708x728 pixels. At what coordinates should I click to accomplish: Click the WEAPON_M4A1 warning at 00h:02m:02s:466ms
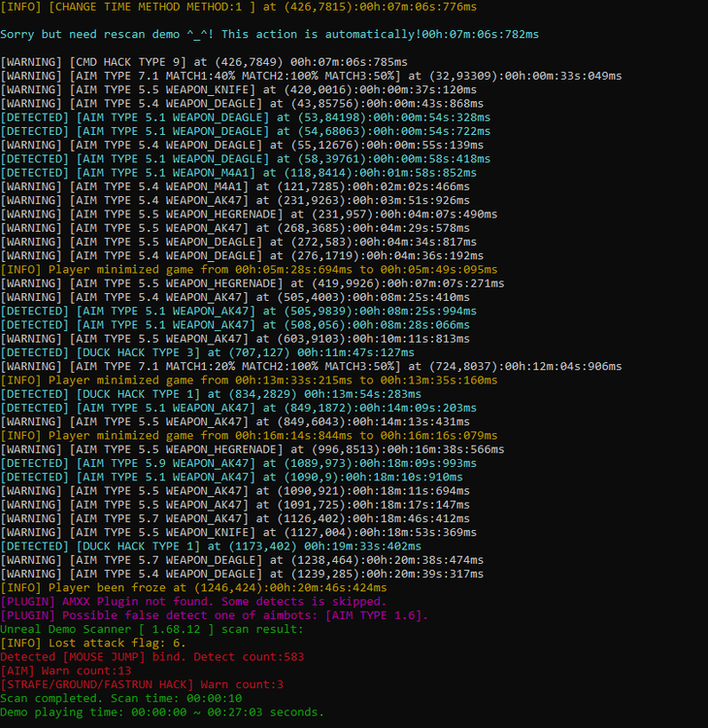[235, 186]
